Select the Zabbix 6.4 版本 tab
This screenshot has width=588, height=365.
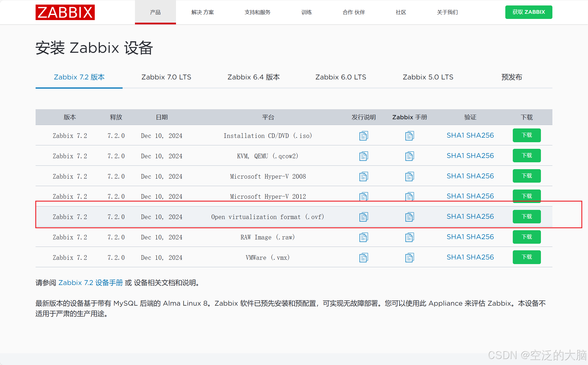(254, 77)
